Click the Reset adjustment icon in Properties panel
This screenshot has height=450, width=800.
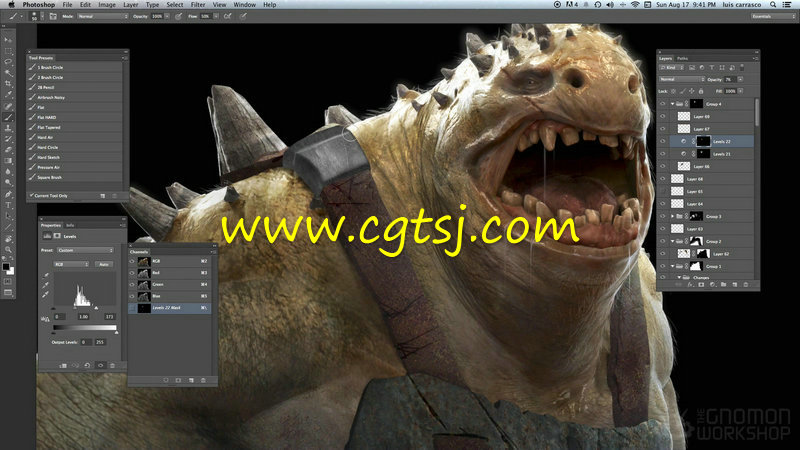pos(87,365)
